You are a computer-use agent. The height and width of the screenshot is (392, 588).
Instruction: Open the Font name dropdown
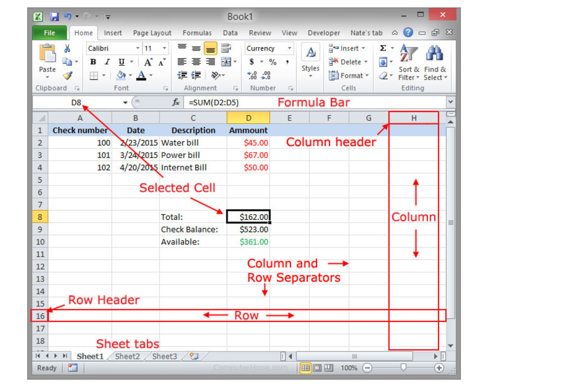click(138, 48)
